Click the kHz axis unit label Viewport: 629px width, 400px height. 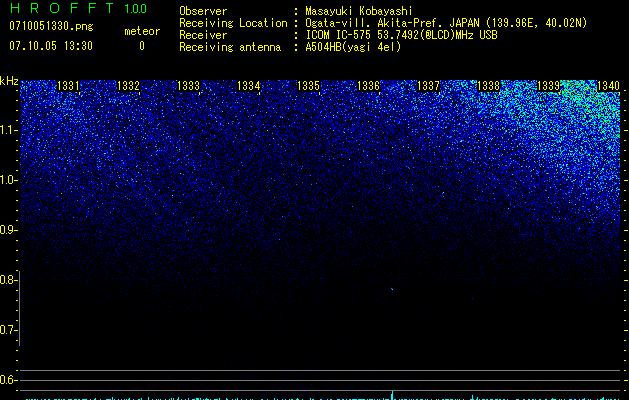pos(9,81)
